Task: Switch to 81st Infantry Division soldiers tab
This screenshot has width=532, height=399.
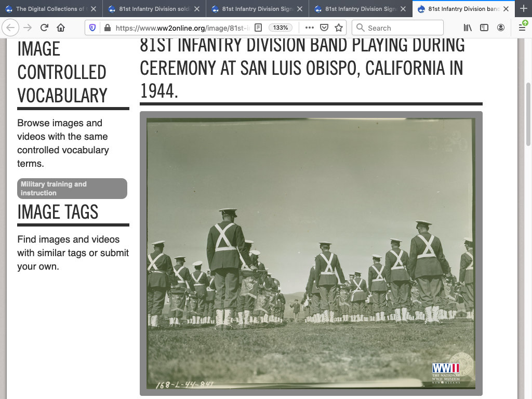Action: tap(151, 9)
